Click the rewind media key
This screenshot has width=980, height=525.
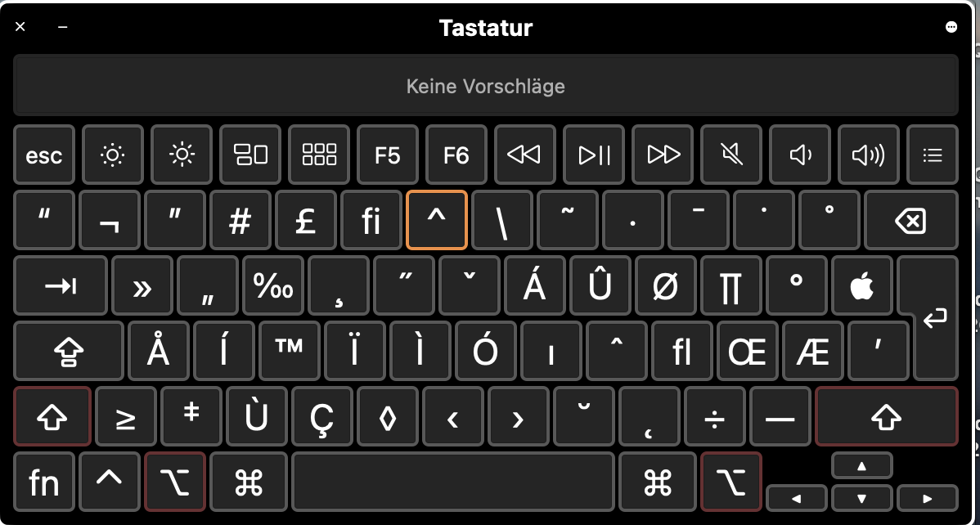(524, 155)
